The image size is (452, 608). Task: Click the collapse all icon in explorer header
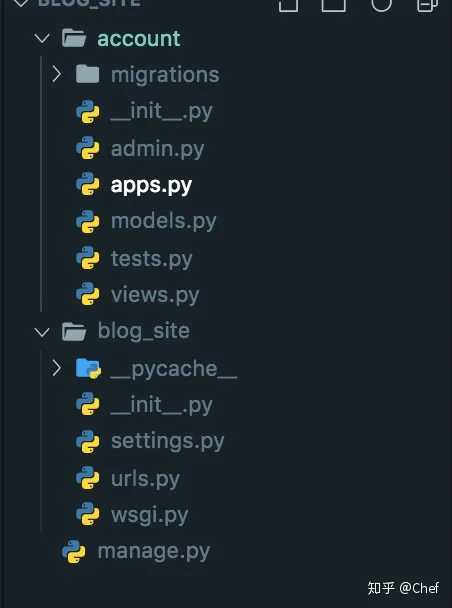click(x=427, y=5)
